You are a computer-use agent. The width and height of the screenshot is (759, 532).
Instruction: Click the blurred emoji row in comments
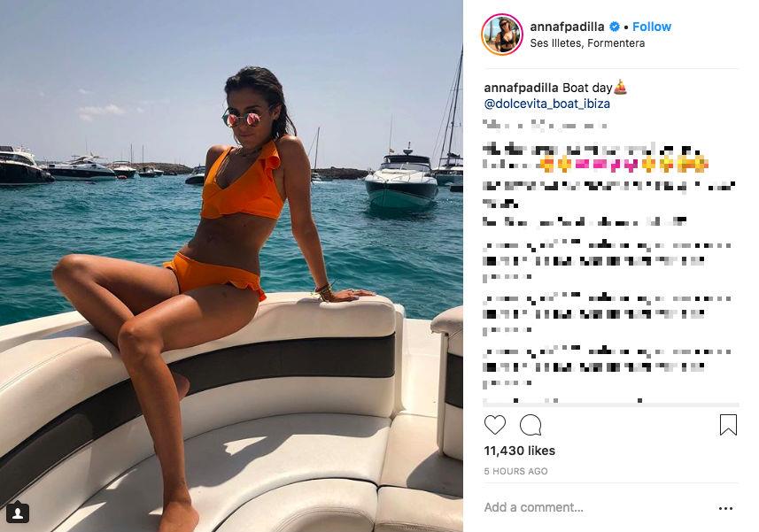pyautogui.click(x=624, y=165)
